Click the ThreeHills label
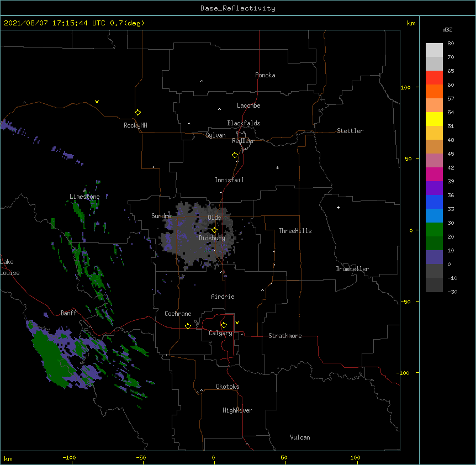The width and height of the screenshot is (476, 465). click(295, 231)
